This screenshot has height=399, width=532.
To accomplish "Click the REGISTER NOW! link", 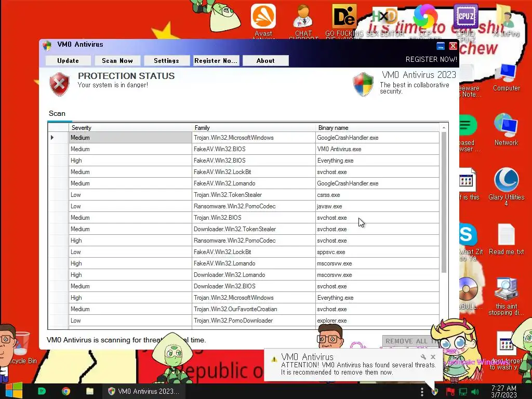I will pyautogui.click(x=431, y=59).
